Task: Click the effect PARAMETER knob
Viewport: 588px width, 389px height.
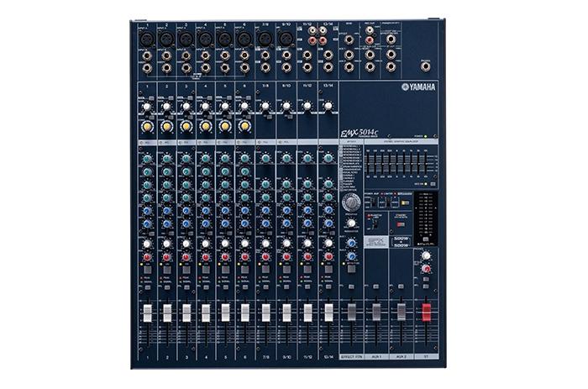Action: coord(351,223)
